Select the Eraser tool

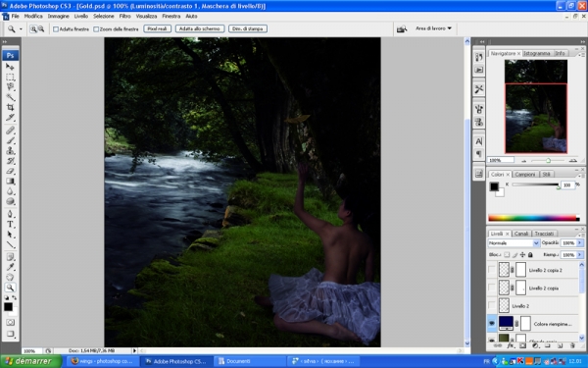tap(10, 171)
